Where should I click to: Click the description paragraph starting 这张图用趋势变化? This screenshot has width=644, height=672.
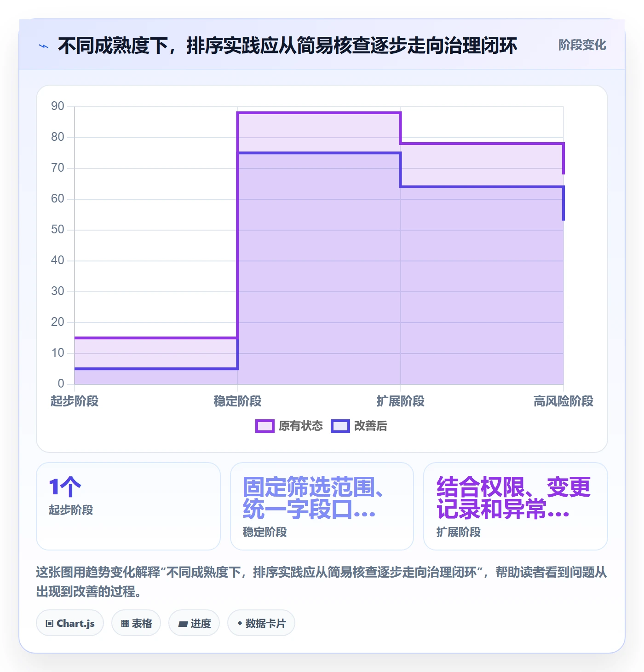[x=322, y=582]
